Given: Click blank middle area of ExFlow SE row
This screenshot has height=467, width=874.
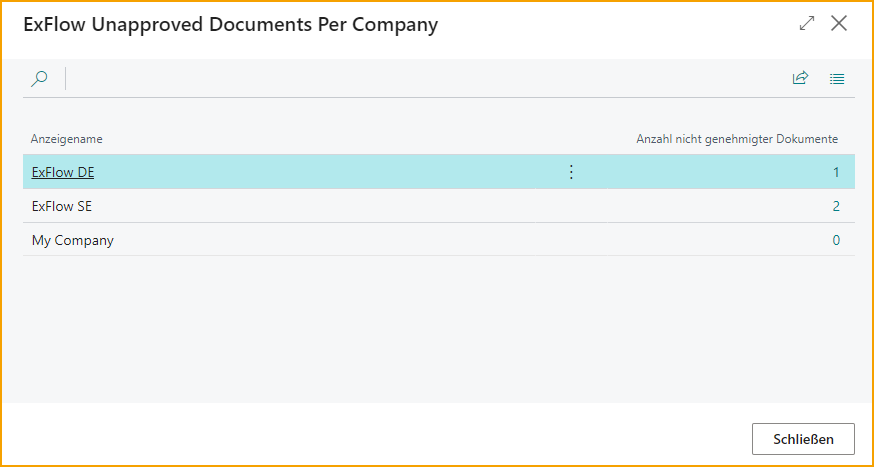Looking at the screenshot, I should click(400, 206).
